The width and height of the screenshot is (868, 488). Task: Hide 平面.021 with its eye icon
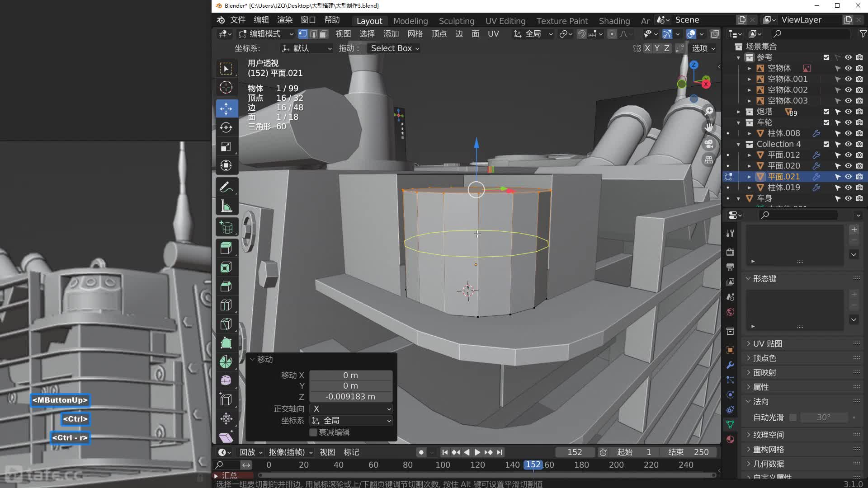(848, 177)
